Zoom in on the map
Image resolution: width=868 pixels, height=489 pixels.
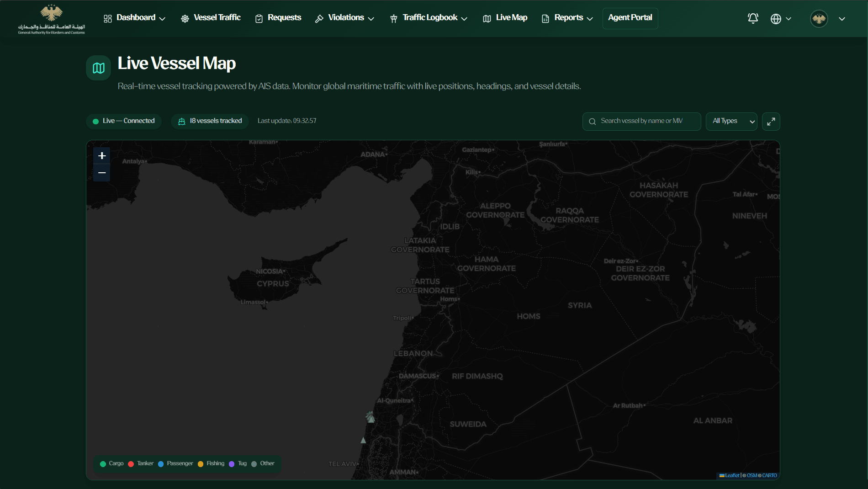click(x=102, y=156)
